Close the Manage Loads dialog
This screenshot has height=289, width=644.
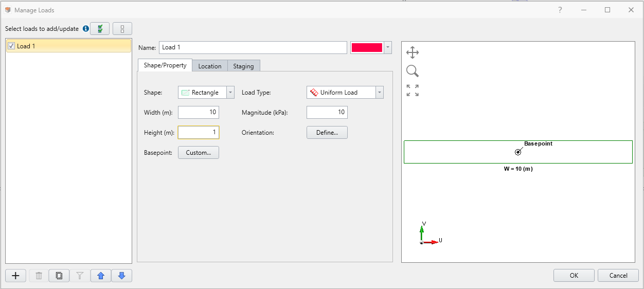631,10
